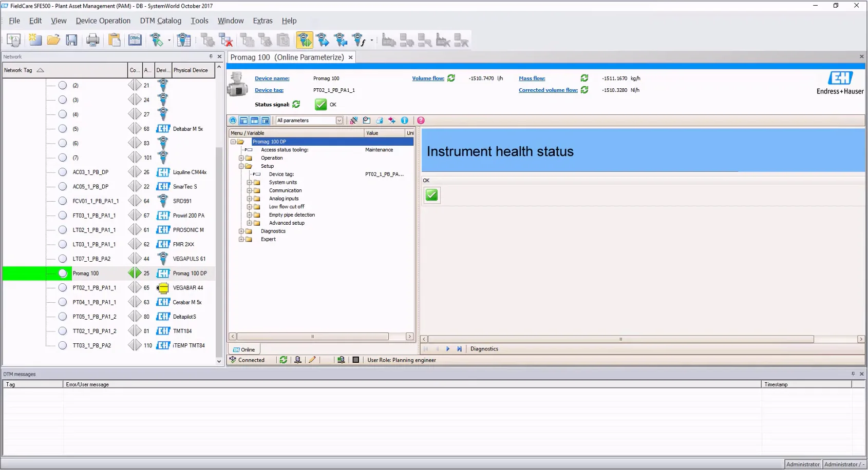The image size is (868, 470).
Task: Expand the Empty pipe detection folder
Action: (250, 215)
